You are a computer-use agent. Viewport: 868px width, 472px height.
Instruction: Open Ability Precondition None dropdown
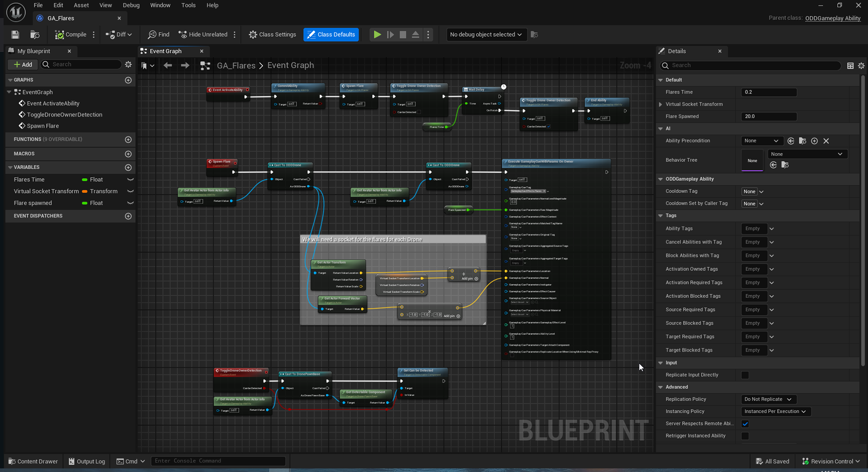(761, 141)
